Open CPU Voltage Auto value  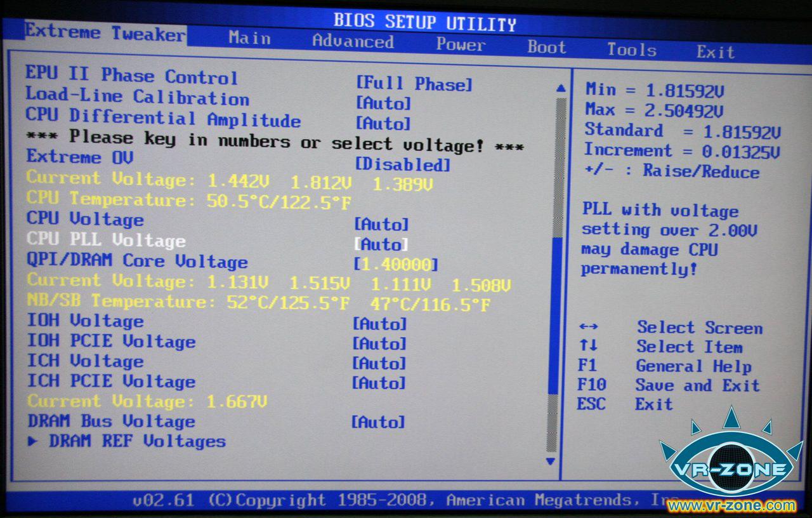click(381, 224)
